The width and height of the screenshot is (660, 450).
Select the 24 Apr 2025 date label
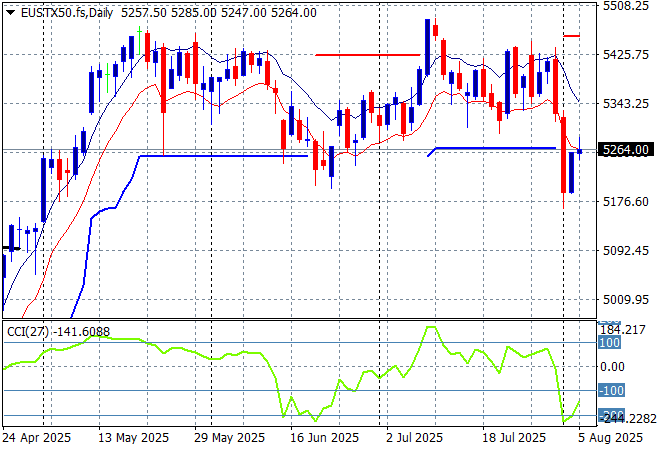pyautogui.click(x=37, y=438)
